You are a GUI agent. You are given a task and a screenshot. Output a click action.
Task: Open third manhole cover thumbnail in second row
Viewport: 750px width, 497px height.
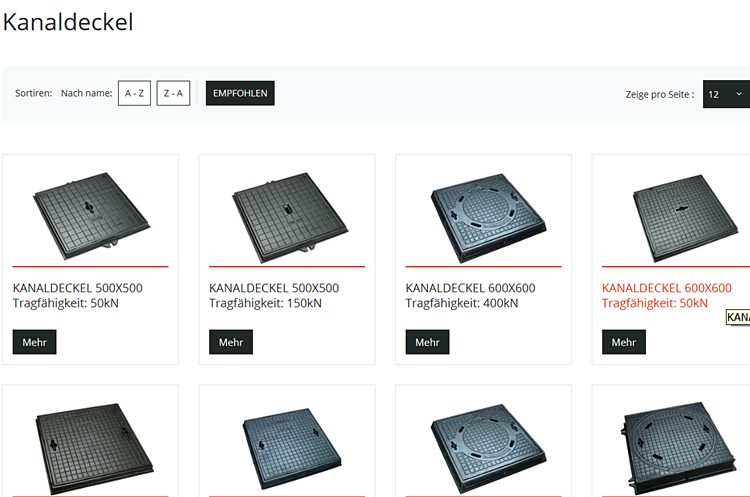488,448
